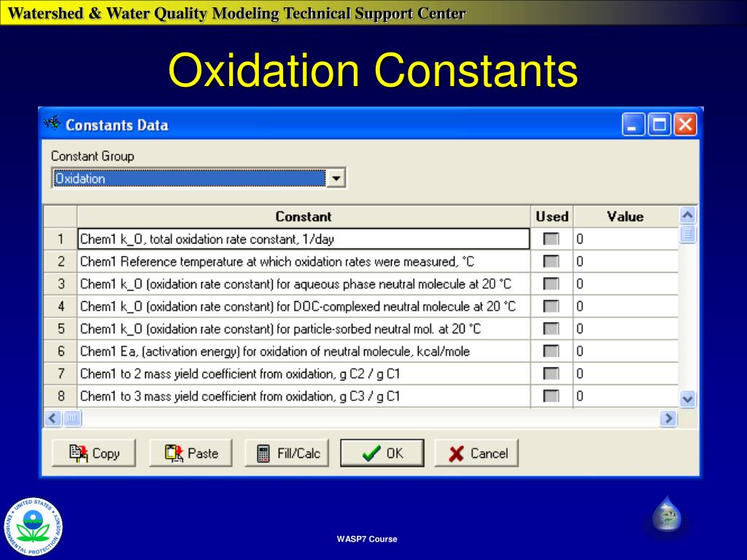Click the horizontal scrollbar thumb
Screen dimensions: 747x560
72,419
